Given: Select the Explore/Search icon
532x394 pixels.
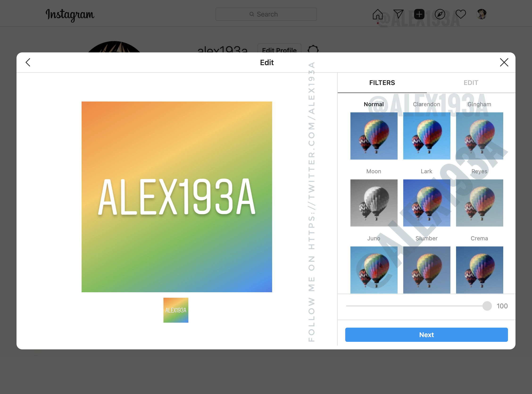Looking at the screenshot, I should (439, 14).
